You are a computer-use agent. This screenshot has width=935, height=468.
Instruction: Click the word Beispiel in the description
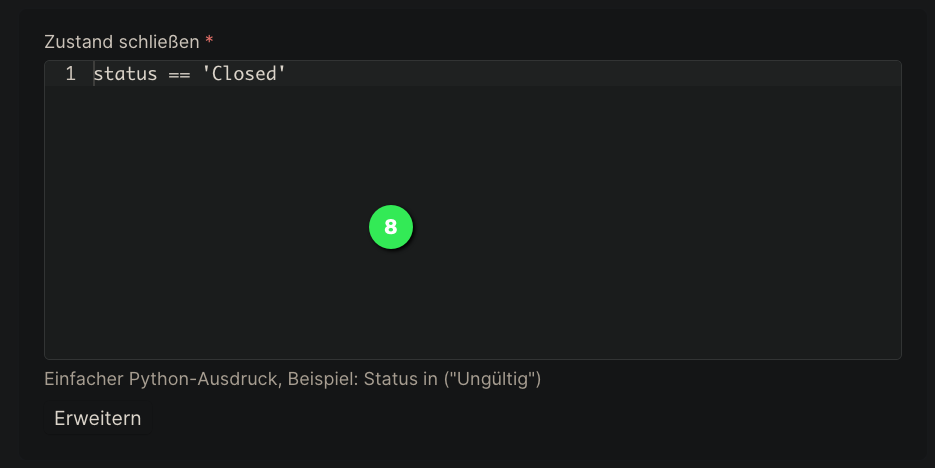(323, 379)
